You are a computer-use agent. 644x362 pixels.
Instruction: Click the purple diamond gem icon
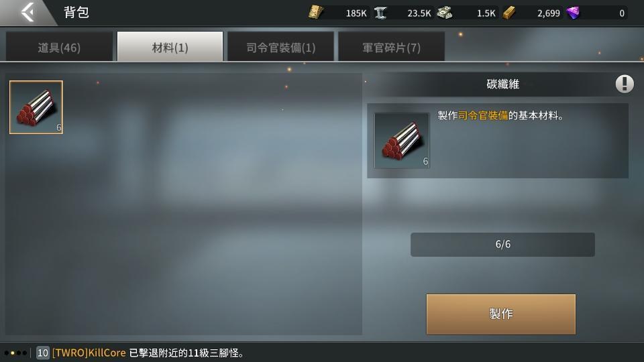(573, 13)
